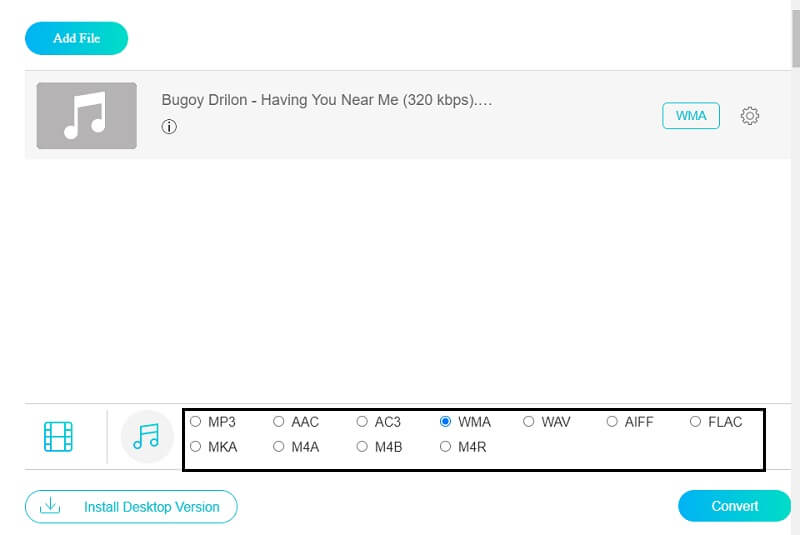Start conversion with the Convert button
Screen dimensions: 800x535
tap(734, 506)
